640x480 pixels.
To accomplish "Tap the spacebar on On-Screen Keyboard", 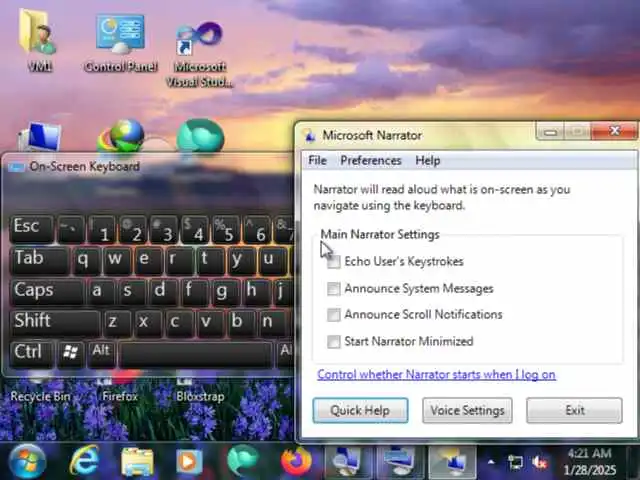I will tap(196, 354).
